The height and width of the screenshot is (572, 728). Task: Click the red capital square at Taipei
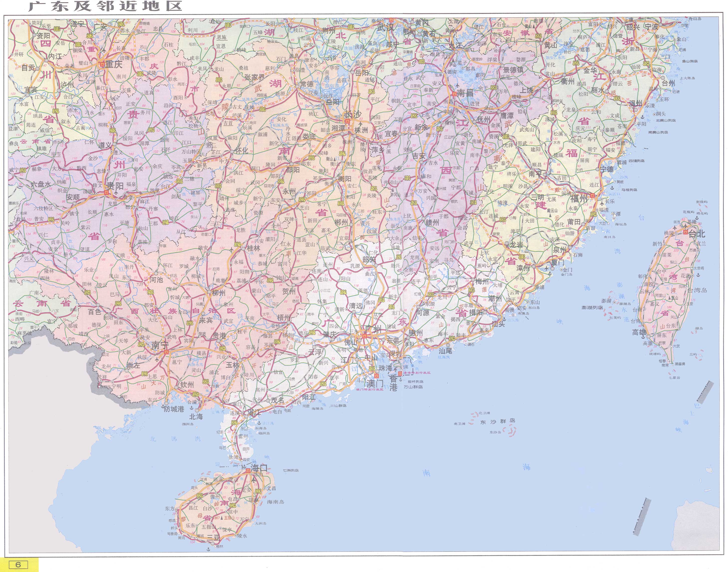click(686, 232)
